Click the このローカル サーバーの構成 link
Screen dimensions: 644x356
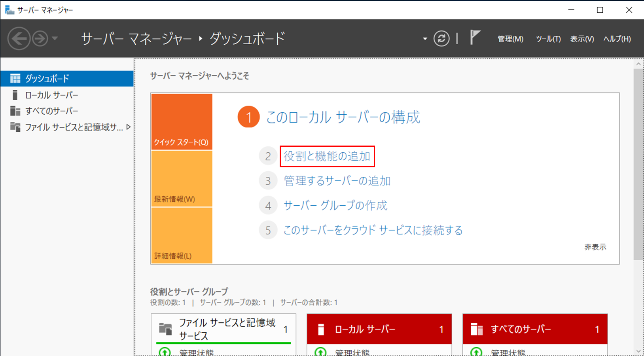pos(343,117)
